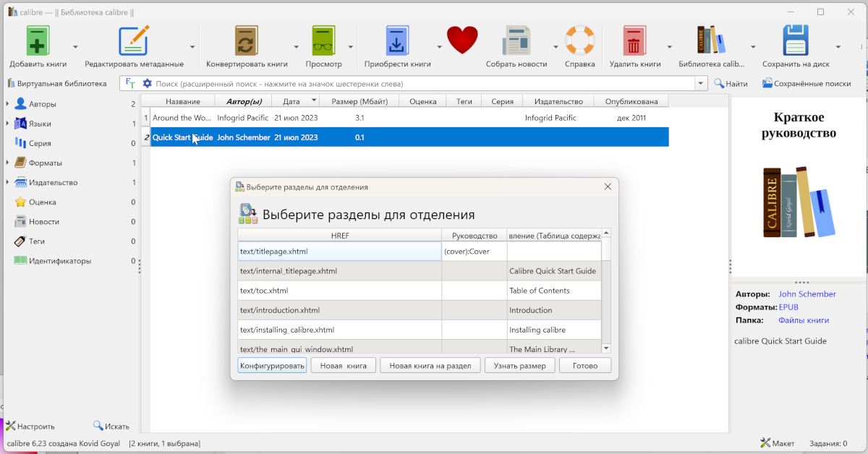The width and height of the screenshot is (868, 454).
Task: Sort the book list by Title column header
Action: 183,101
